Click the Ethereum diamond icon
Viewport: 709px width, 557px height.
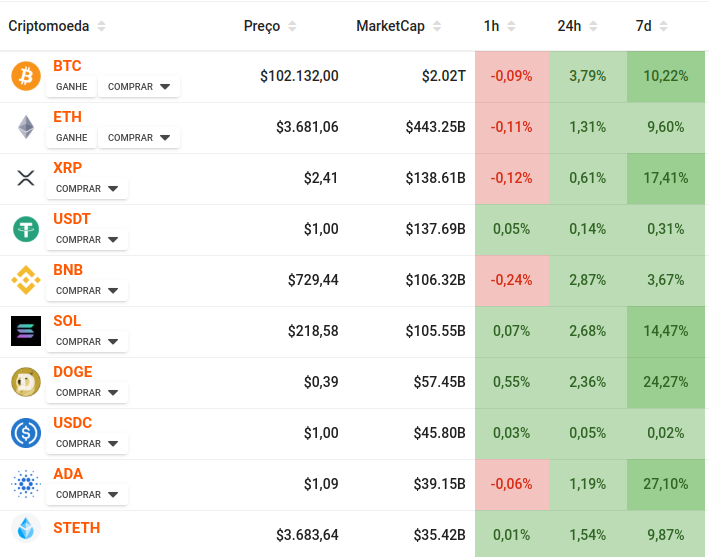pos(26,127)
